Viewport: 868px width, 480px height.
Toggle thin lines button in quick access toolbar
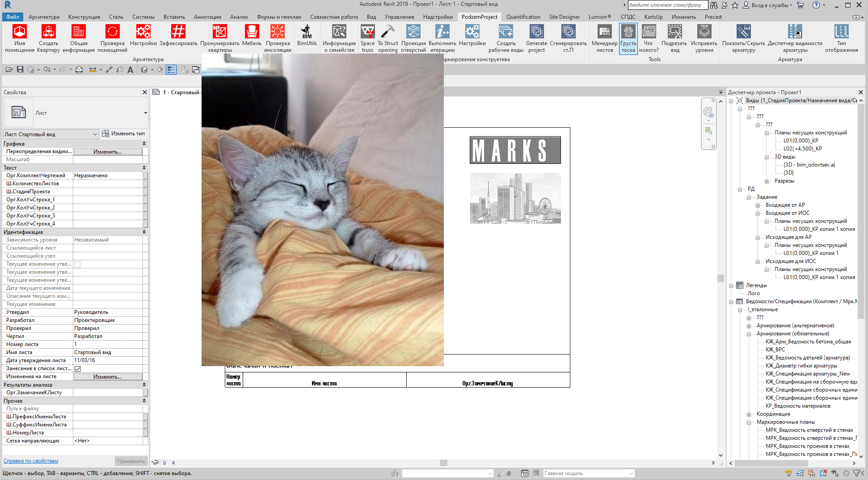click(171, 70)
